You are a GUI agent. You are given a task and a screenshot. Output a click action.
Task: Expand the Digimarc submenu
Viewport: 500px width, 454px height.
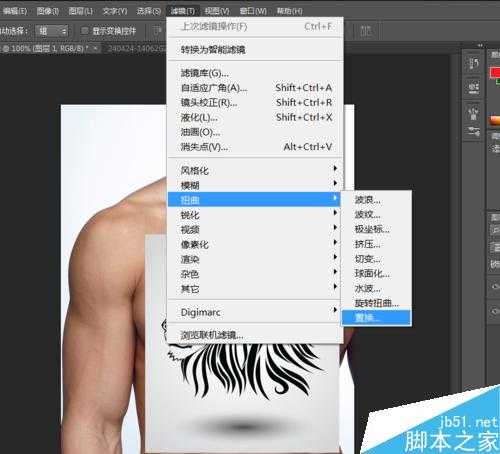[x=255, y=312]
